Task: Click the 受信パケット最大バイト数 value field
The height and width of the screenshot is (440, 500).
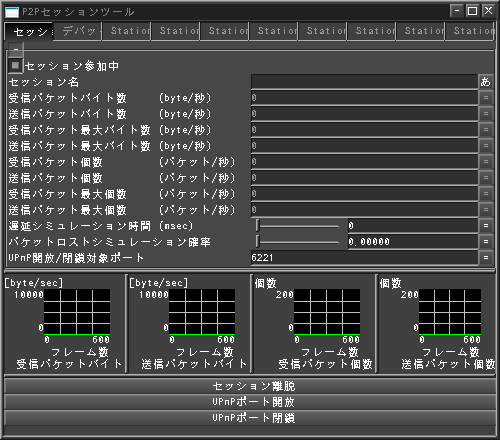Action: [x=365, y=130]
